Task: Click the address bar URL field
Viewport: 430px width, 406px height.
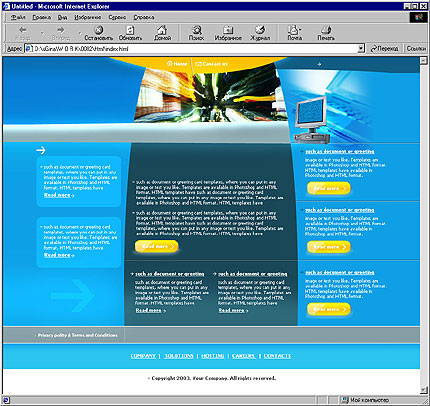Action: (x=195, y=49)
